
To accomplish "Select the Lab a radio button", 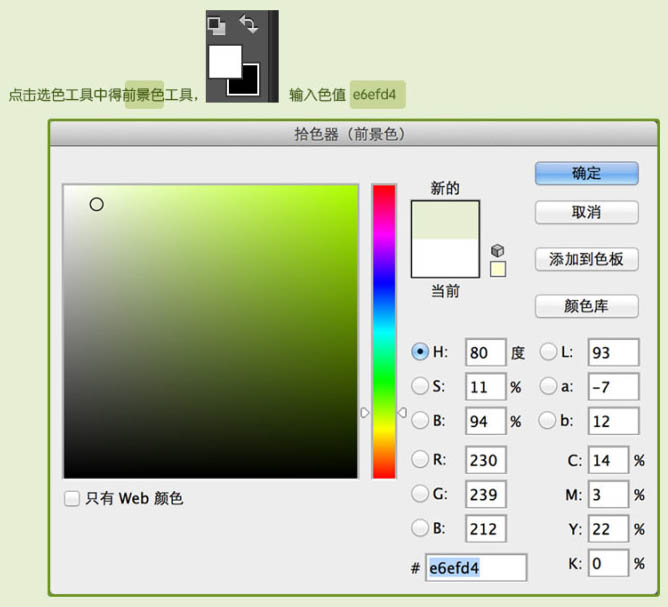I will [548, 386].
